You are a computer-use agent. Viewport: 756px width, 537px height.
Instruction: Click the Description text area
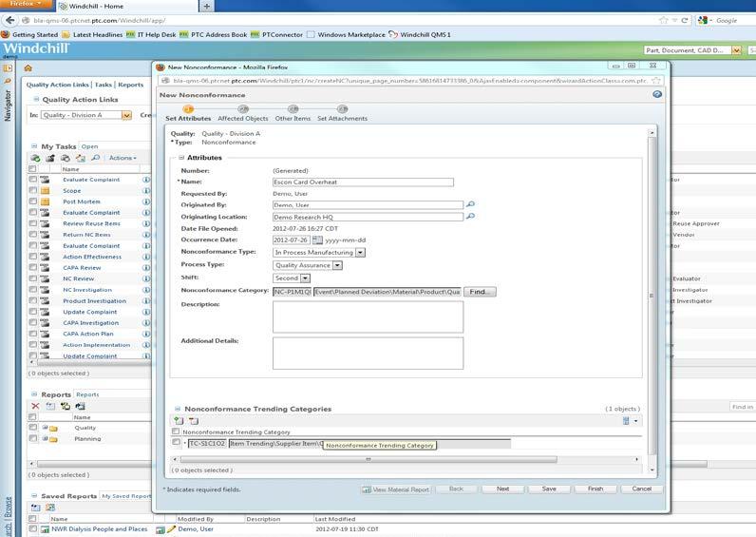pyautogui.click(x=368, y=317)
